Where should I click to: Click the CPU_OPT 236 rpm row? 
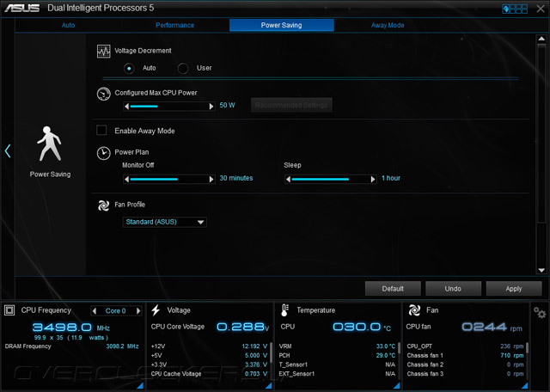pos(465,346)
